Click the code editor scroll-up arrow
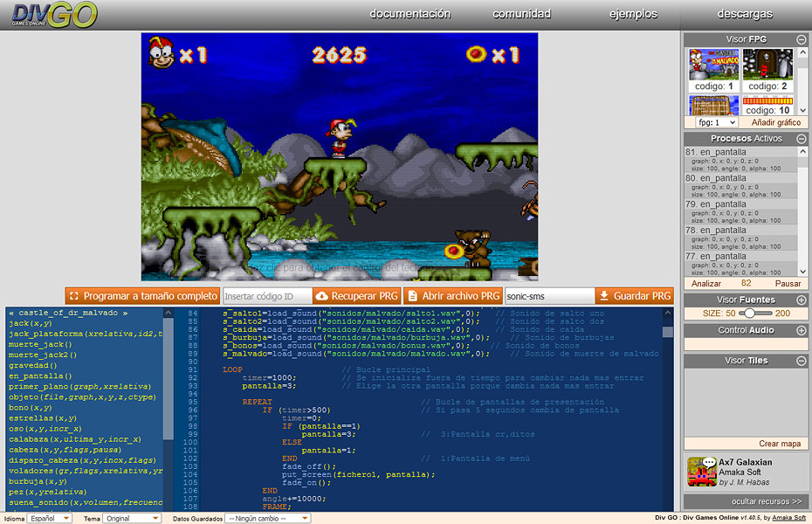Screen dimensions: 812x524 [668, 314]
